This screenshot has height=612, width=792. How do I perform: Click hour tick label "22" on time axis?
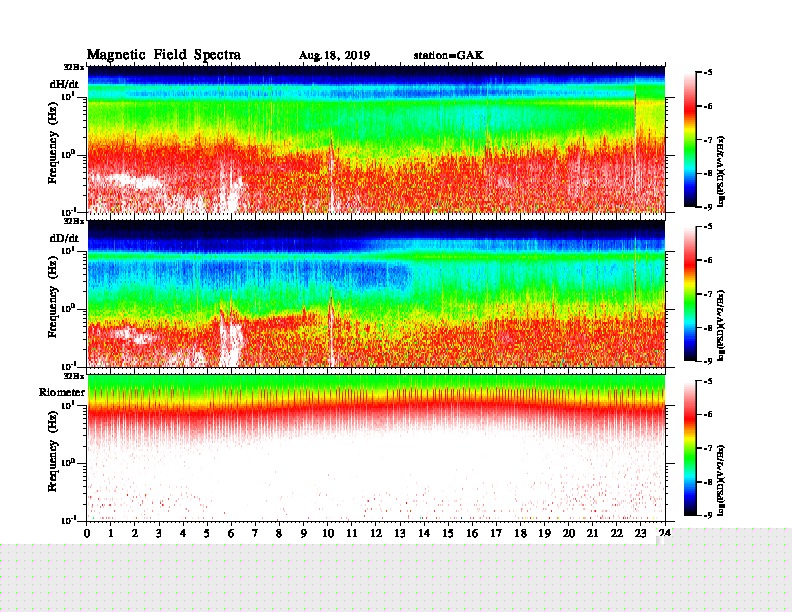coord(616,533)
